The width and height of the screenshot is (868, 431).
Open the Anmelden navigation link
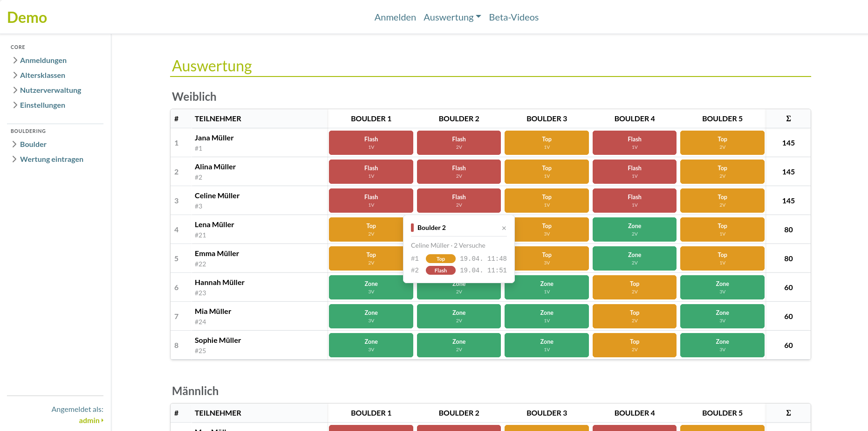tap(395, 17)
